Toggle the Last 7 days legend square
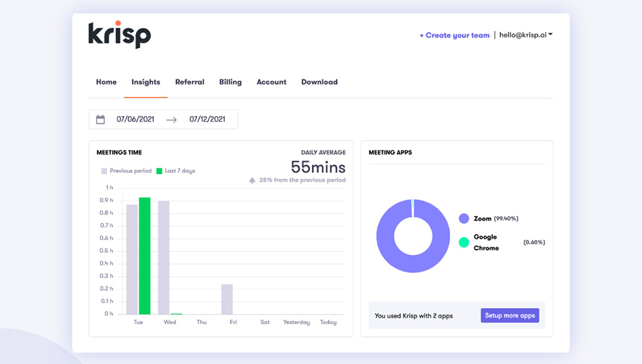Image resolution: width=642 pixels, height=364 pixels. (x=159, y=171)
